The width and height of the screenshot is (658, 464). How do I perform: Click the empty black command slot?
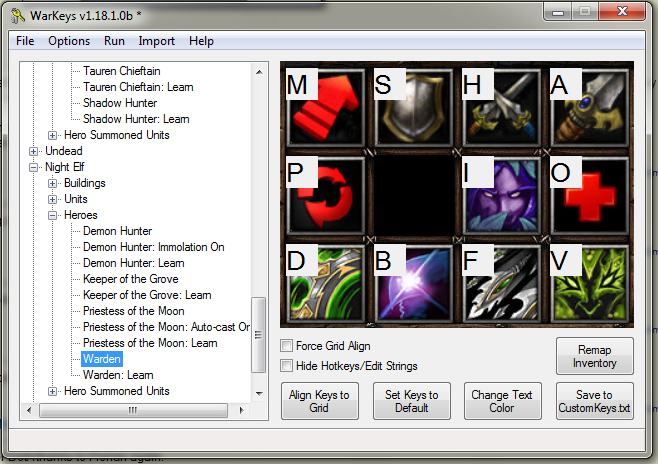[x=413, y=196]
